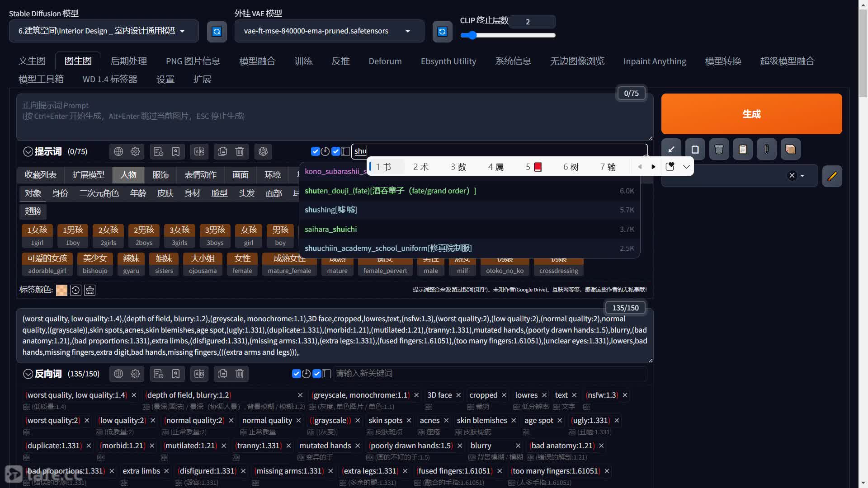Open the globe language icon in the prompt toolbar
Viewport: 868px width, 488px height.
click(118, 152)
